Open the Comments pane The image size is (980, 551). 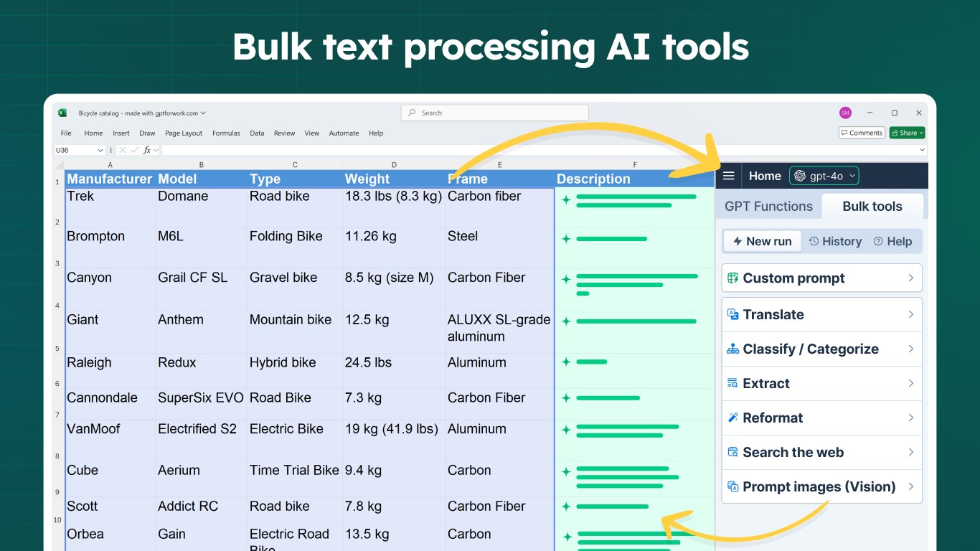point(862,133)
